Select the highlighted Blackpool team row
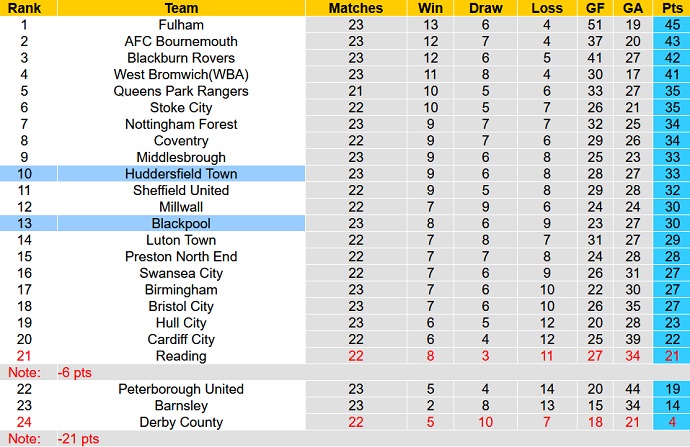This screenshot has height=447, width=690. pyautogui.click(x=181, y=223)
